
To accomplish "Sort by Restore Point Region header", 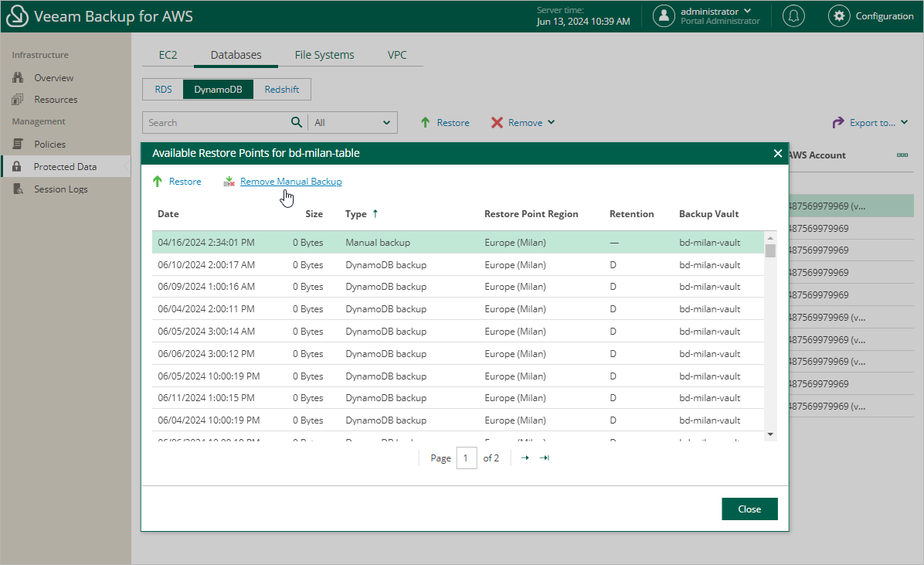I will [x=531, y=213].
